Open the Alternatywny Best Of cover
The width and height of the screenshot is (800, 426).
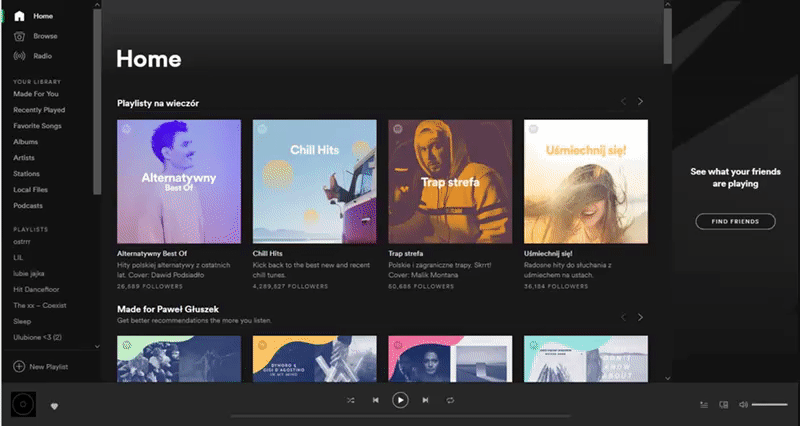tap(179, 182)
